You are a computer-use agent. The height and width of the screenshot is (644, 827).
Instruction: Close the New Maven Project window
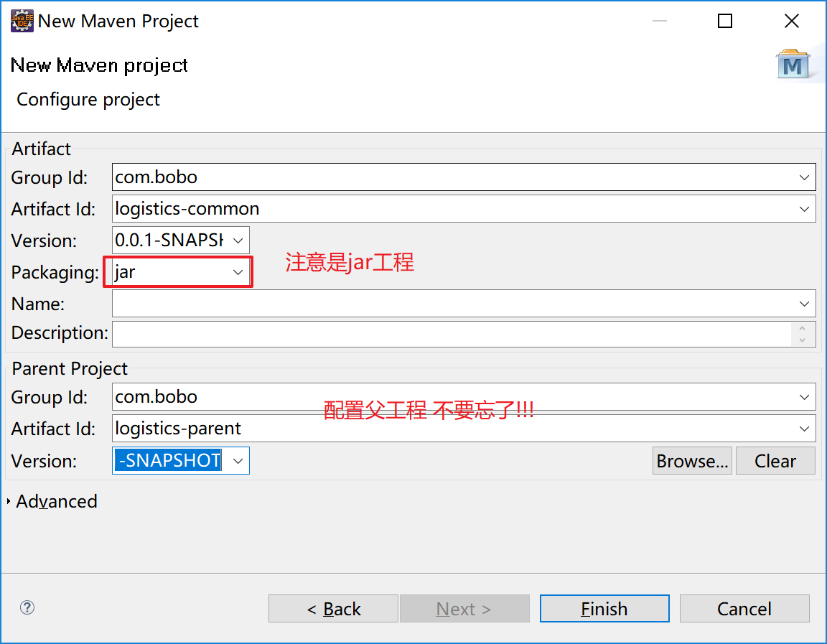792,21
